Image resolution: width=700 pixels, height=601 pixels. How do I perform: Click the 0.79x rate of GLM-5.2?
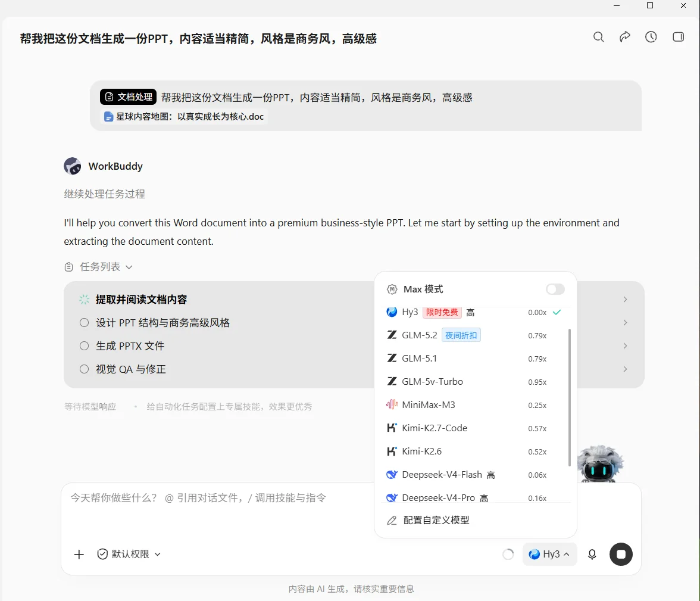(537, 335)
